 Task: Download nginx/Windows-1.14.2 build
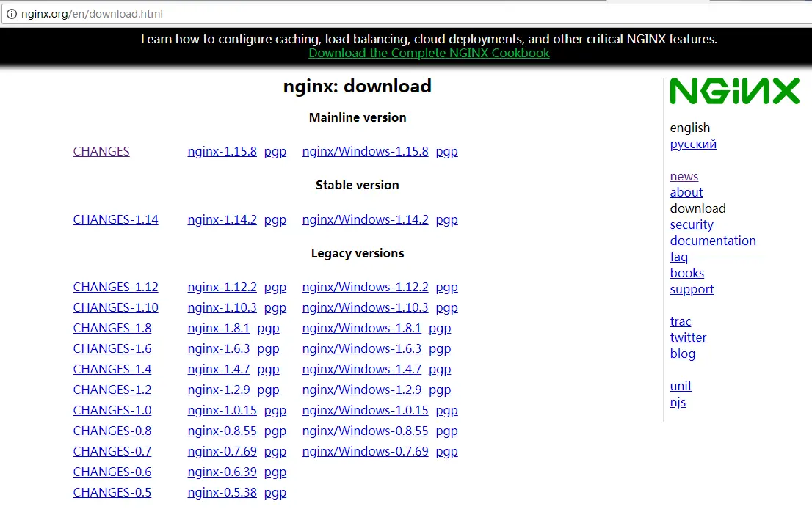pyautogui.click(x=365, y=219)
